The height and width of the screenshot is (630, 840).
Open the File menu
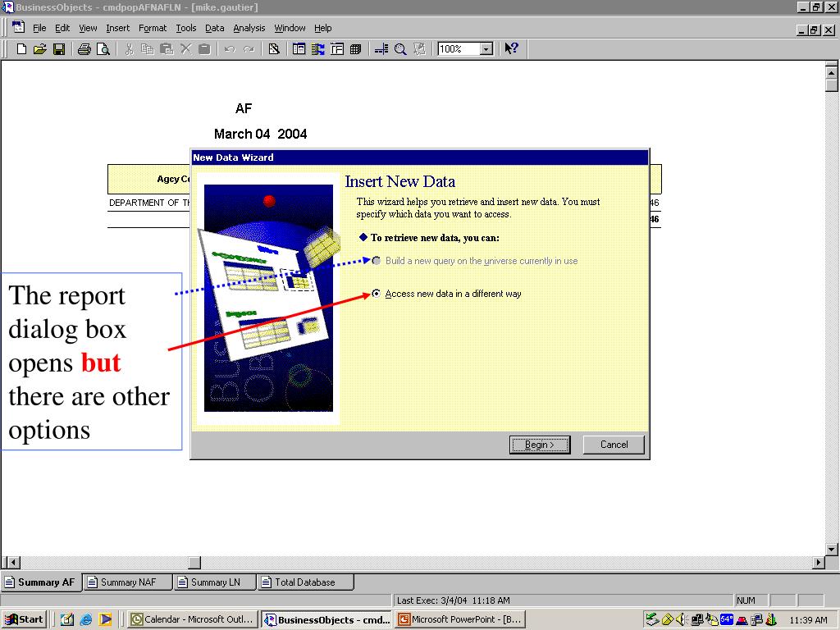[39, 28]
